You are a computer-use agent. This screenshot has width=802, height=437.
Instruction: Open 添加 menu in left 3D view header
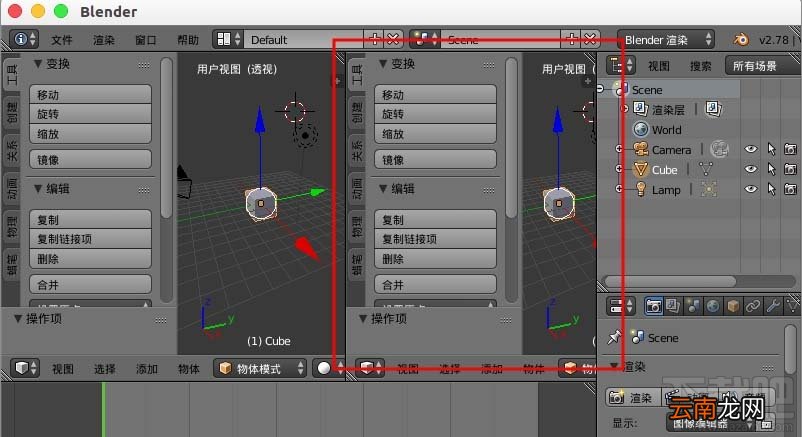click(x=147, y=369)
